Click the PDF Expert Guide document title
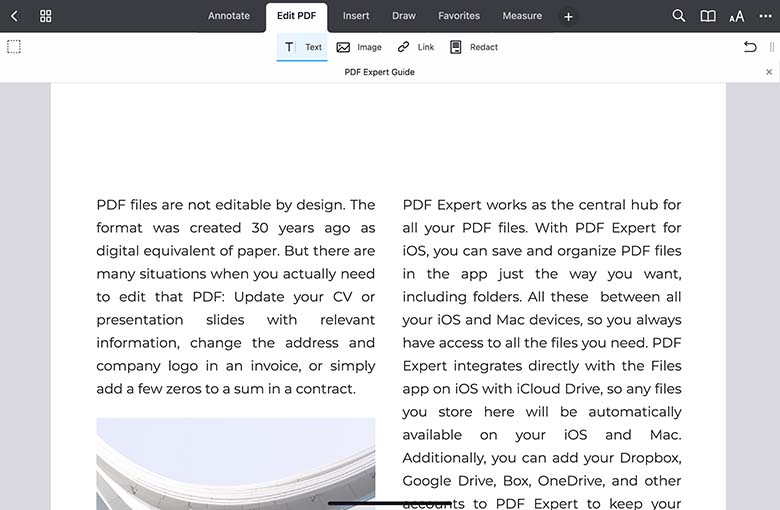This screenshot has height=510, width=780. (x=380, y=72)
